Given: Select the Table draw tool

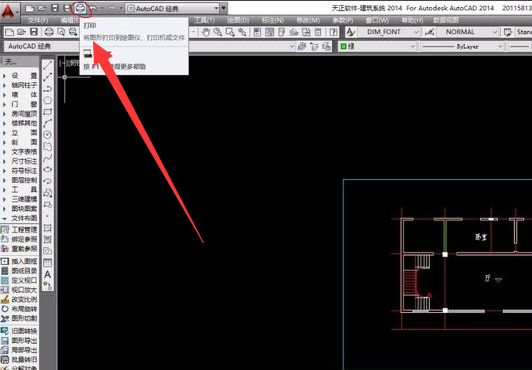Looking at the screenshot, I should [x=48, y=262].
